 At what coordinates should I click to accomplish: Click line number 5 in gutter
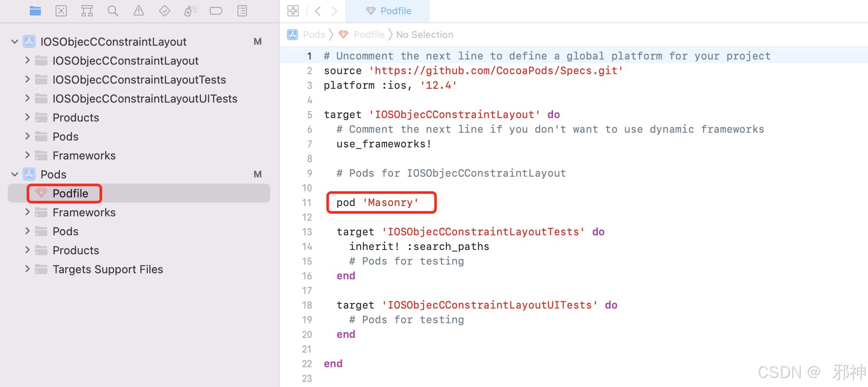[x=309, y=115]
